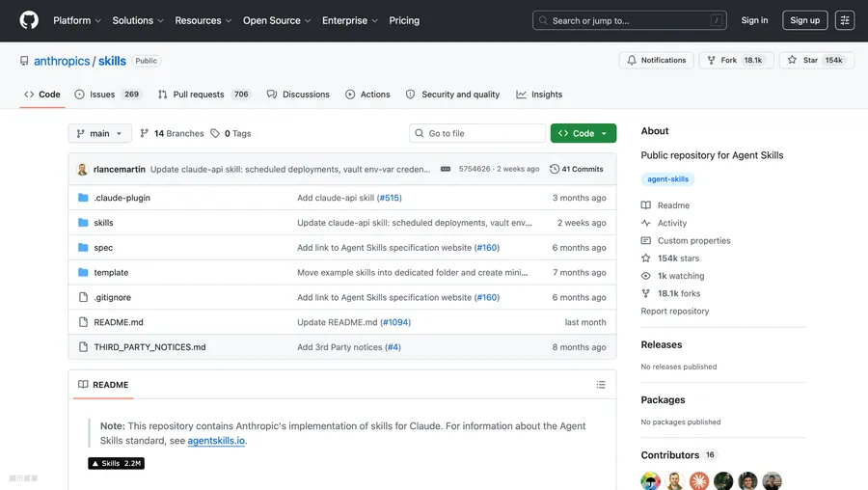The height and width of the screenshot is (490, 868).
Task: Open the Report repository link
Action: coord(675,312)
